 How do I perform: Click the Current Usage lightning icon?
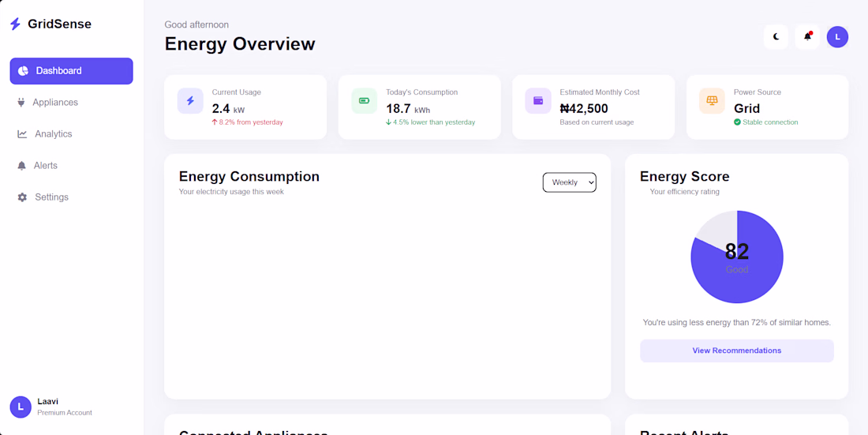[190, 101]
